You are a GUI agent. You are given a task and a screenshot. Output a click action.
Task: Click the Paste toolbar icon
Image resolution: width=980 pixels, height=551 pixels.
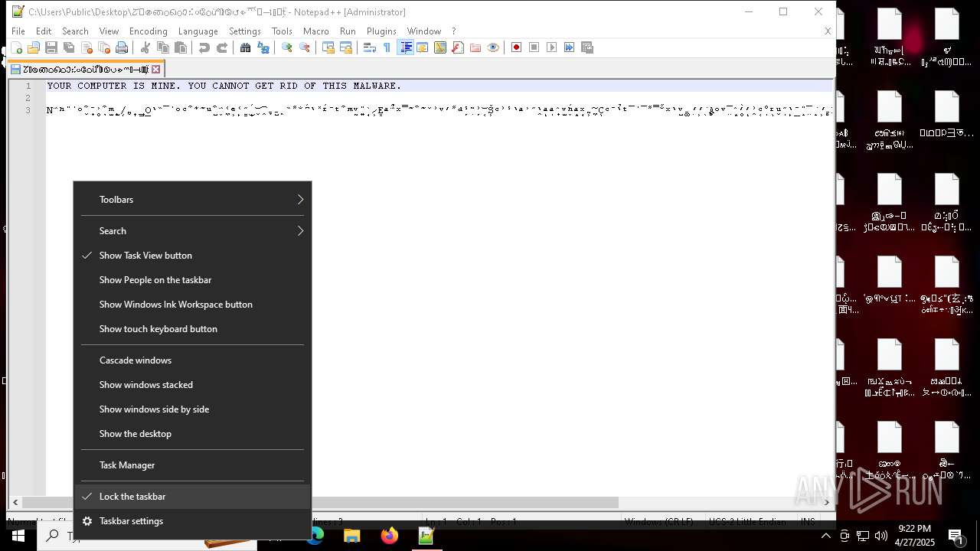pos(181,47)
